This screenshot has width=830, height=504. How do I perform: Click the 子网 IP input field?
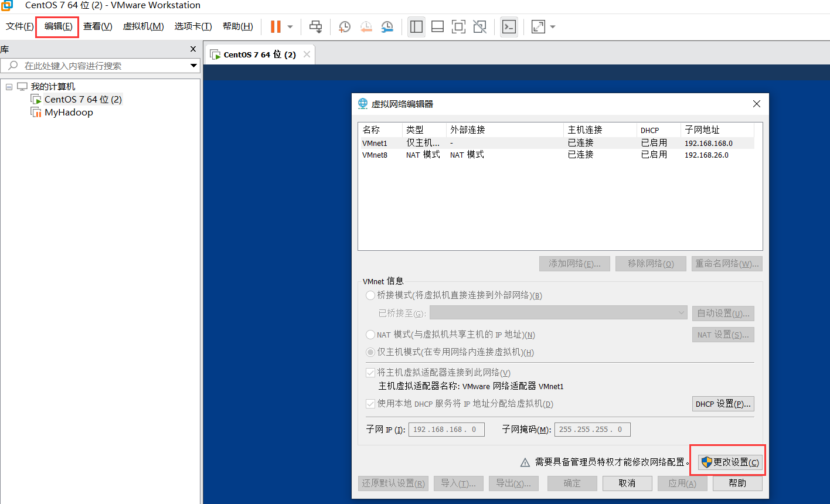447,430
